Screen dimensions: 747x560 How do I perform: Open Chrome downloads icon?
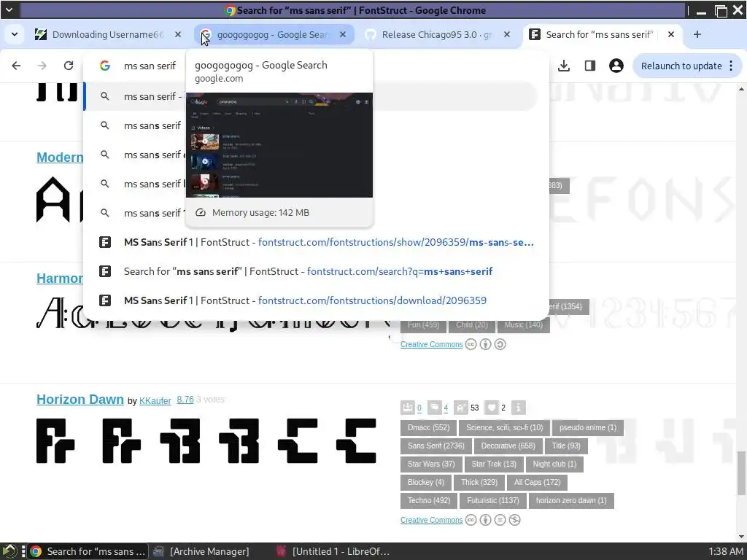point(564,66)
